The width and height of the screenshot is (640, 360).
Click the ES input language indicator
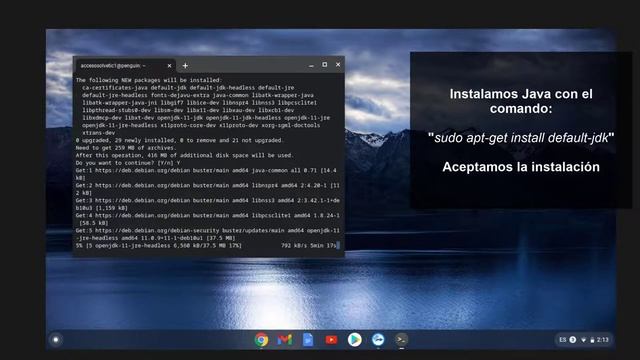coord(563,340)
